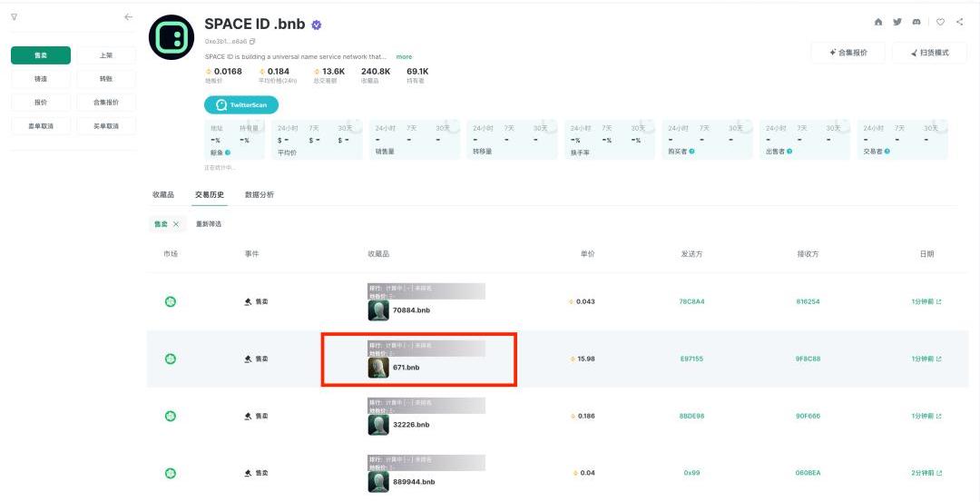The width and height of the screenshot is (980, 502).
Task: Click the 扫货模式 button
Action: click(928, 53)
